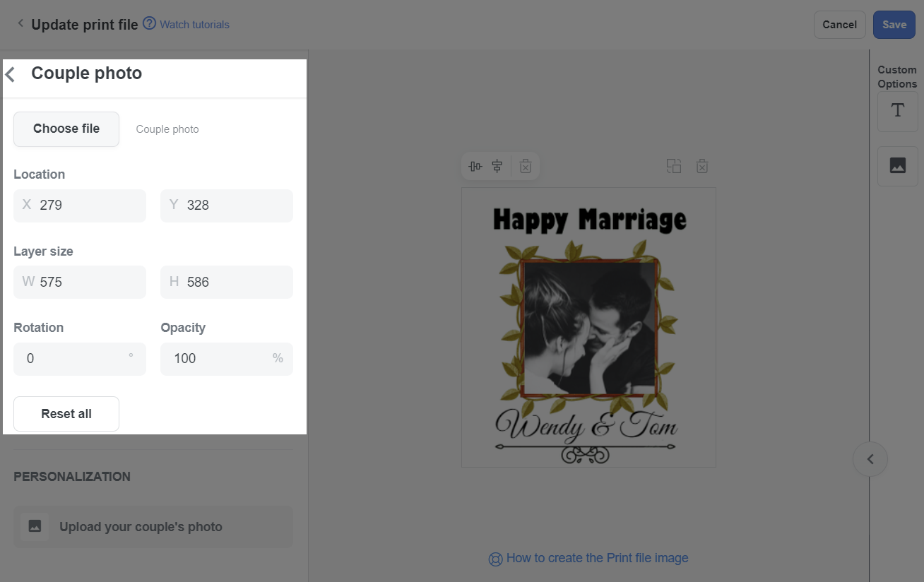
Task: Edit the Rotation value field
Action: 80,359
